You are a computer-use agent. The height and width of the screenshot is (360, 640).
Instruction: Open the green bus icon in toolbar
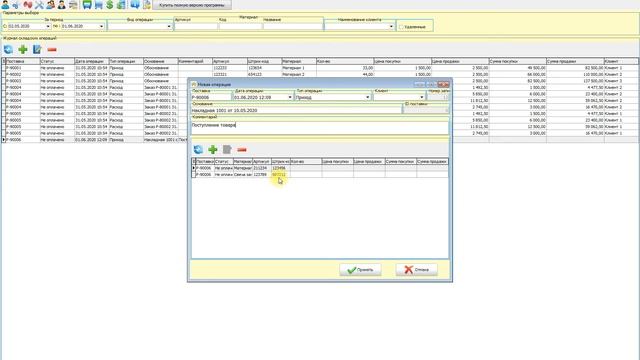point(87,5)
